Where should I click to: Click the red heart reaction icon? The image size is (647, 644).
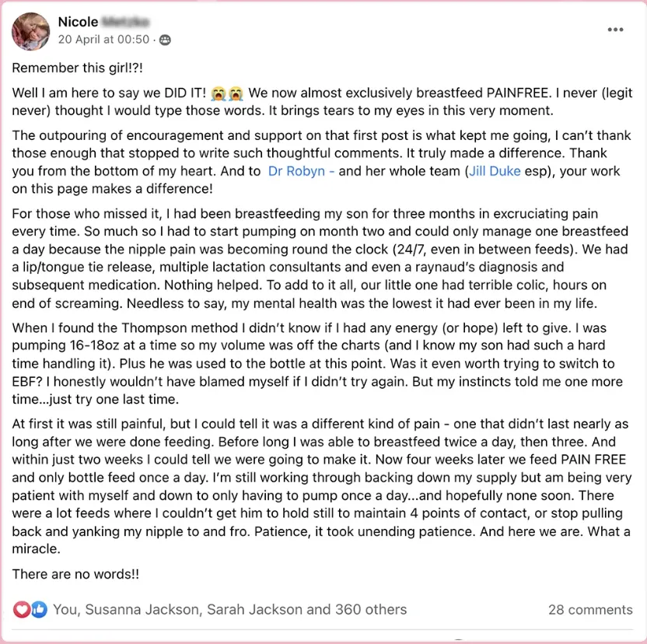click(22, 609)
